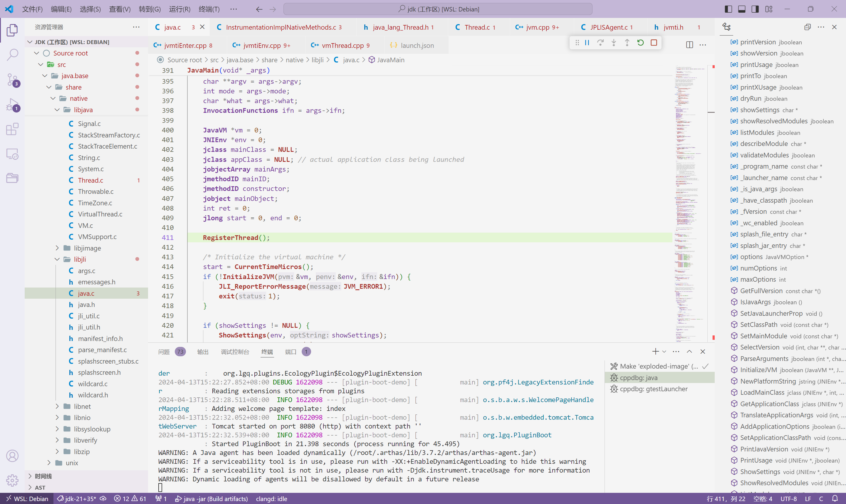846x504 pixels.
Task: Restart the debug session
Action: click(x=641, y=43)
